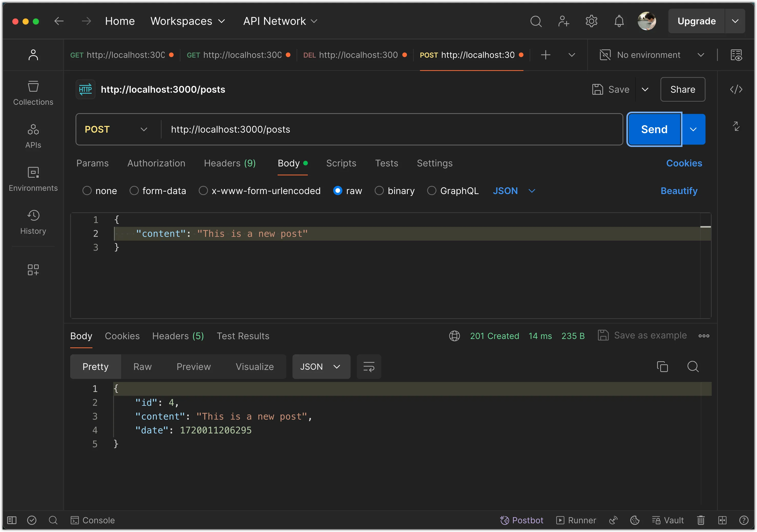Open Postbot in the status bar
Screen dimensions: 757x532
522,520
